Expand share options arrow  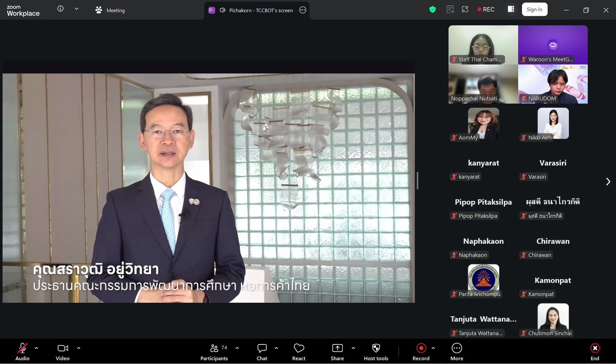coord(353,348)
